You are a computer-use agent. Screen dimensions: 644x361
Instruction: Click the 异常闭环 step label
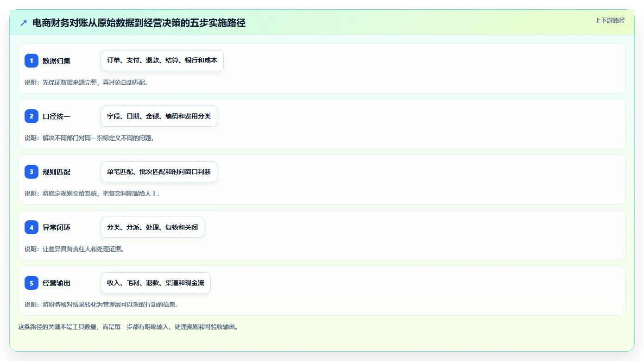[57, 227]
